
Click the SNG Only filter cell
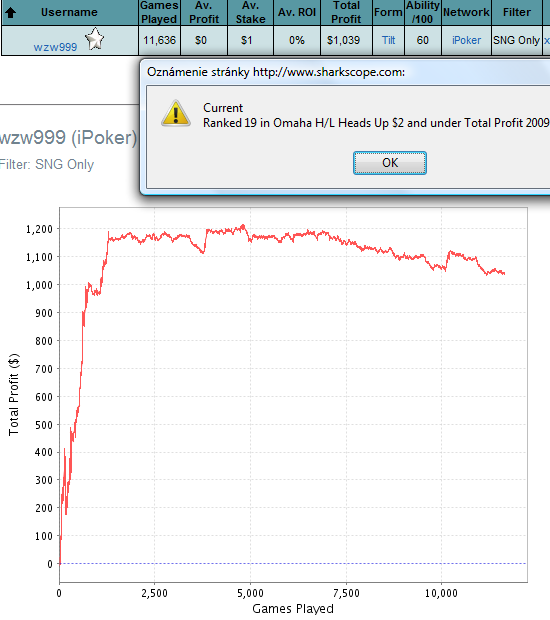pos(516,40)
